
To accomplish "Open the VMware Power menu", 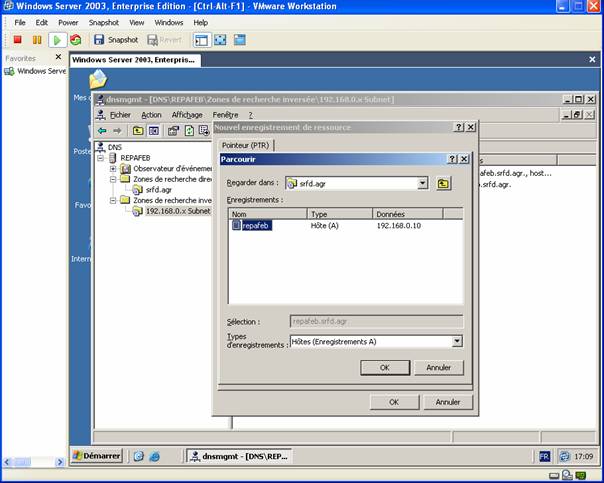I will (68, 23).
